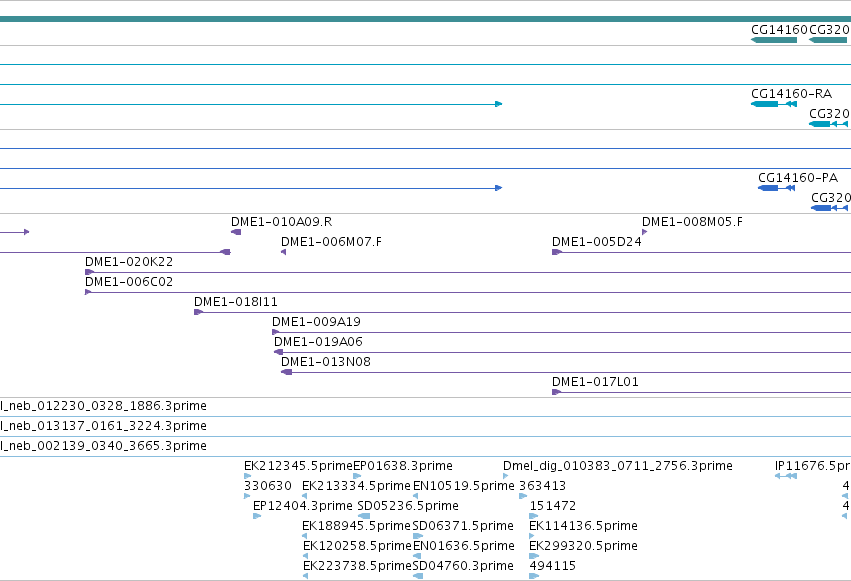Select the purple arrow glyph beneath DME1-005D24

coord(556,252)
